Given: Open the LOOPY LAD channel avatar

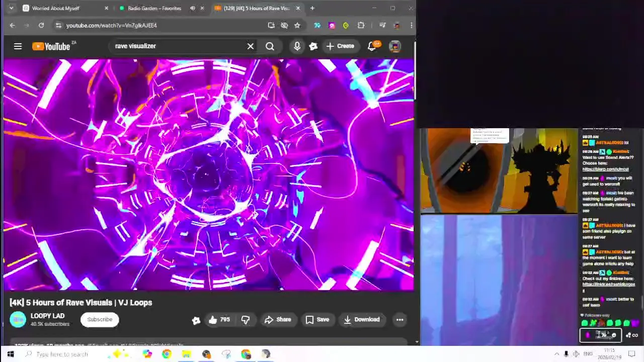Looking at the screenshot, I should coord(18,320).
